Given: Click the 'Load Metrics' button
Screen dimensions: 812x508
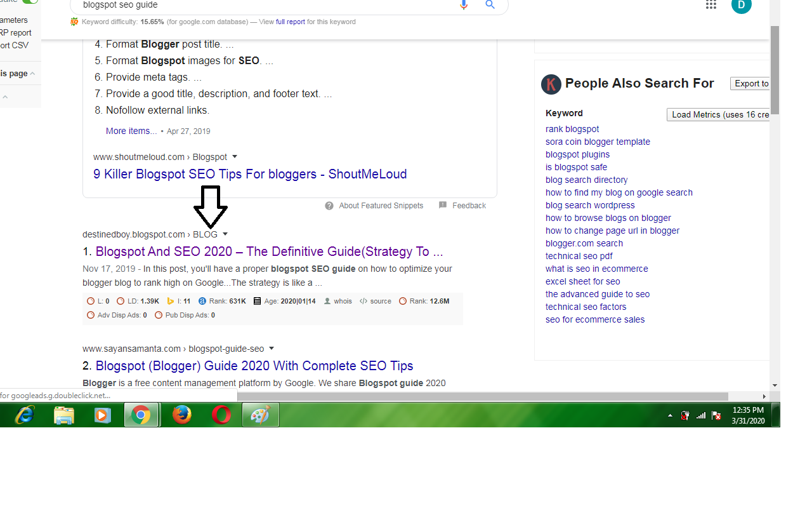Looking at the screenshot, I should (x=719, y=115).
